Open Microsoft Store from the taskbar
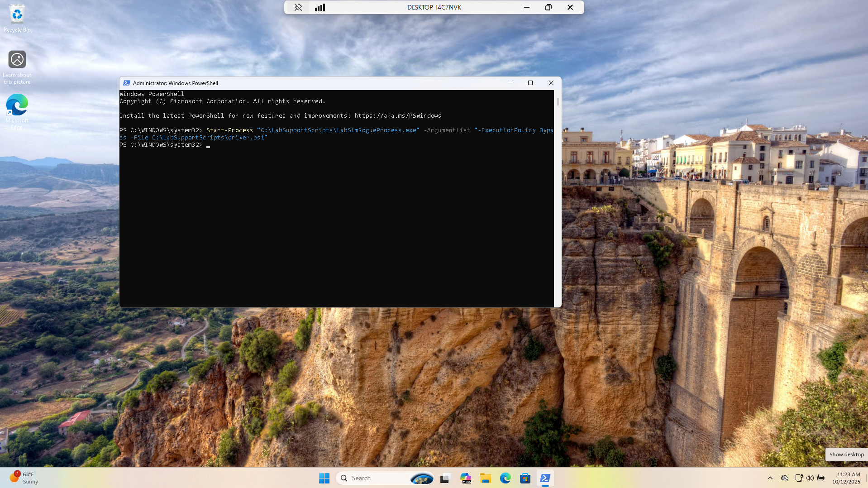This screenshot has width=868, height=488. coord(525,478)
